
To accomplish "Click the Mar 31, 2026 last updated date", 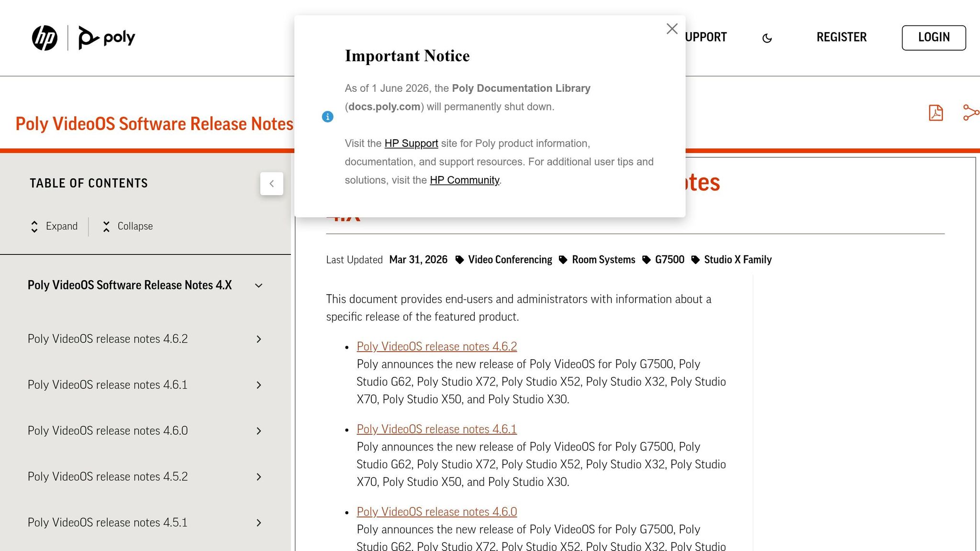I will pos(418,260).
